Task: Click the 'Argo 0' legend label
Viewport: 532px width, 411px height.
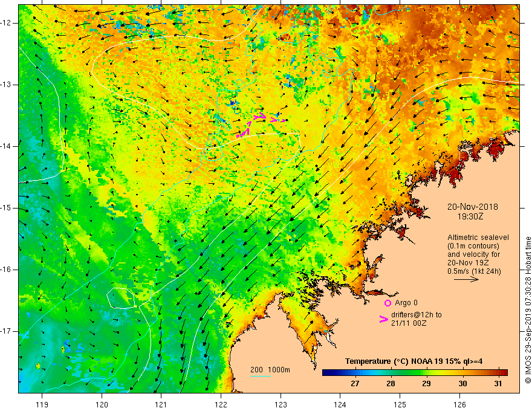Action: point(406,303)
